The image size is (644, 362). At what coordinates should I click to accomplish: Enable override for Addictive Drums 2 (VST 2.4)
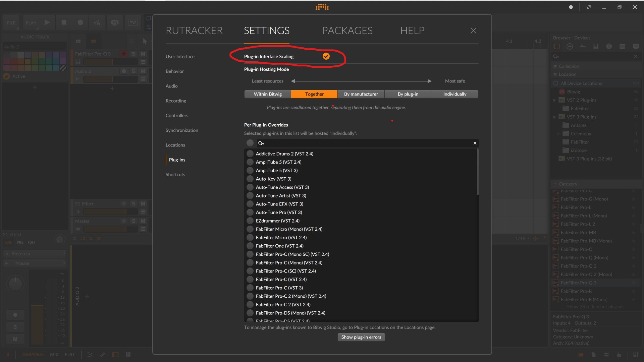(x=250, y=154)
